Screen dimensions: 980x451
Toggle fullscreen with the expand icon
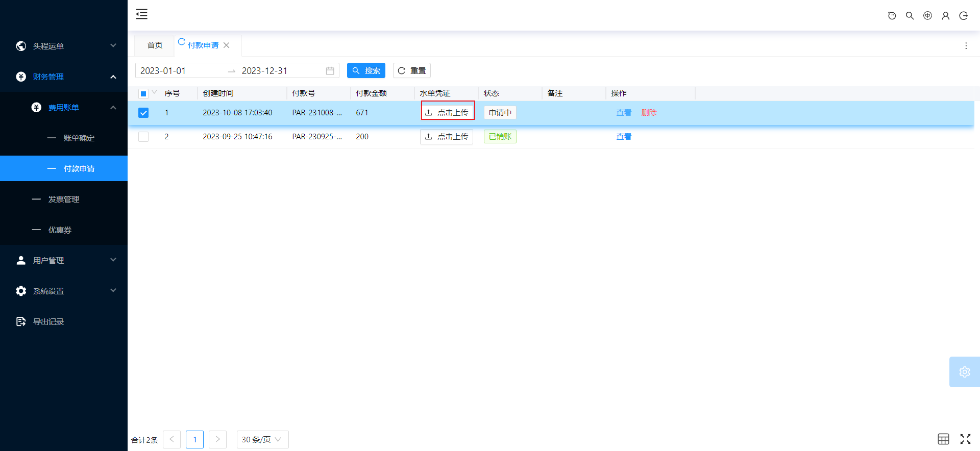click(965, 439)
